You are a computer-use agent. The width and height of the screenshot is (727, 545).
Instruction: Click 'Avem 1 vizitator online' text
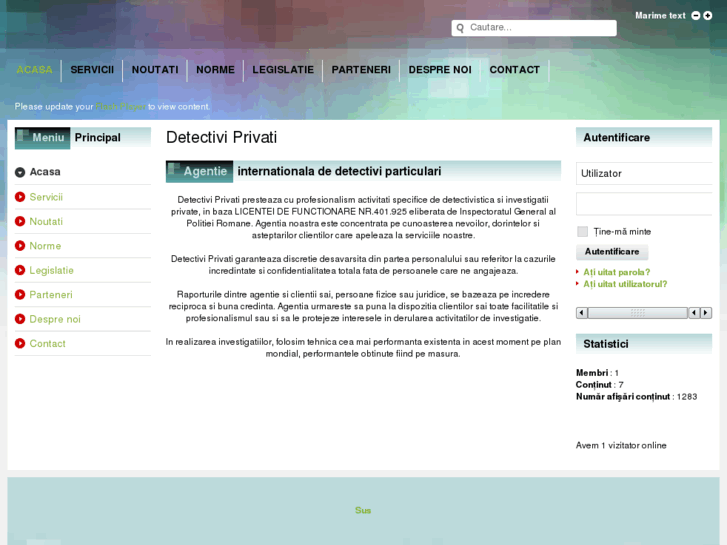click(621, 445)
